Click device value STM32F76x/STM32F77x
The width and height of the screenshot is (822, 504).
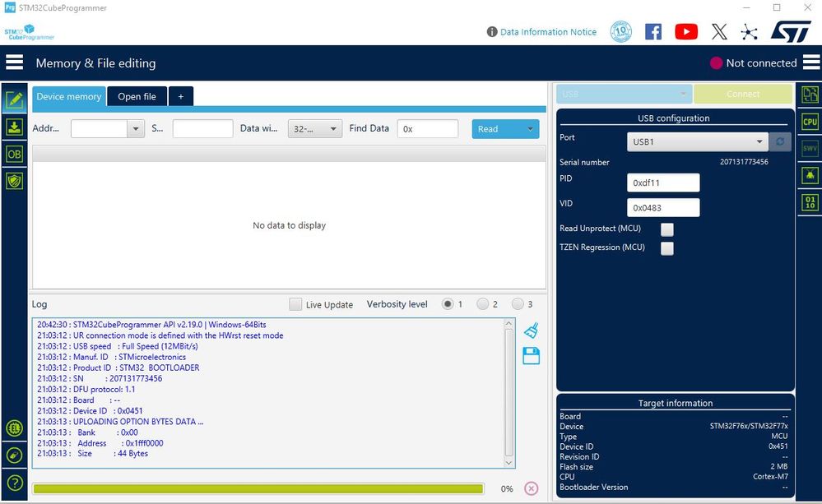[x=749, y=426]
